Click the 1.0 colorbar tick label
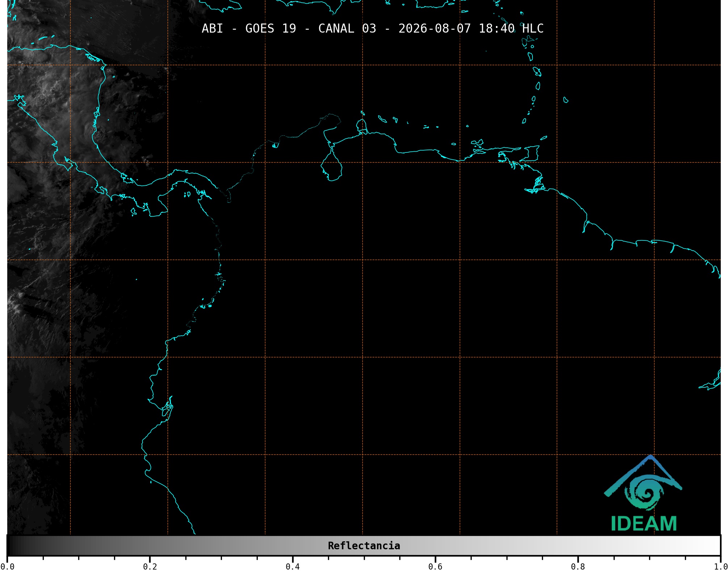The height and width of the screenshot is (571, 728). [x=720, y=567]
